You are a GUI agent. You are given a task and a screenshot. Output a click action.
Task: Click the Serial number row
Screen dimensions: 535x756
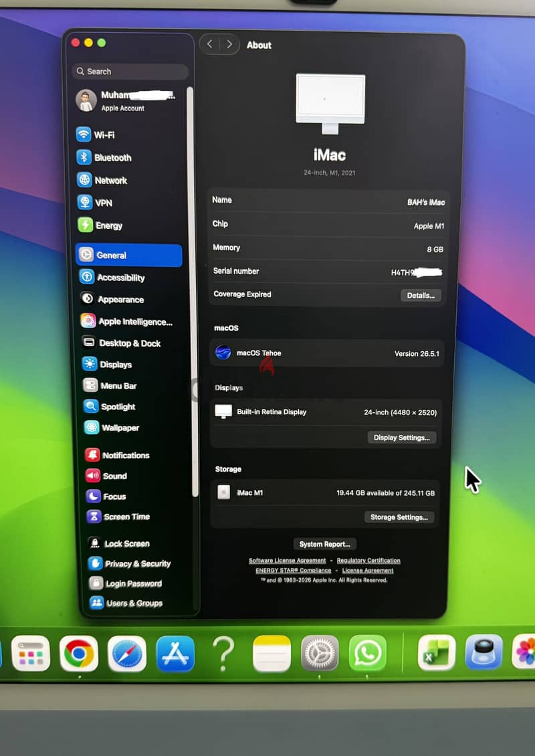(328, 272)
